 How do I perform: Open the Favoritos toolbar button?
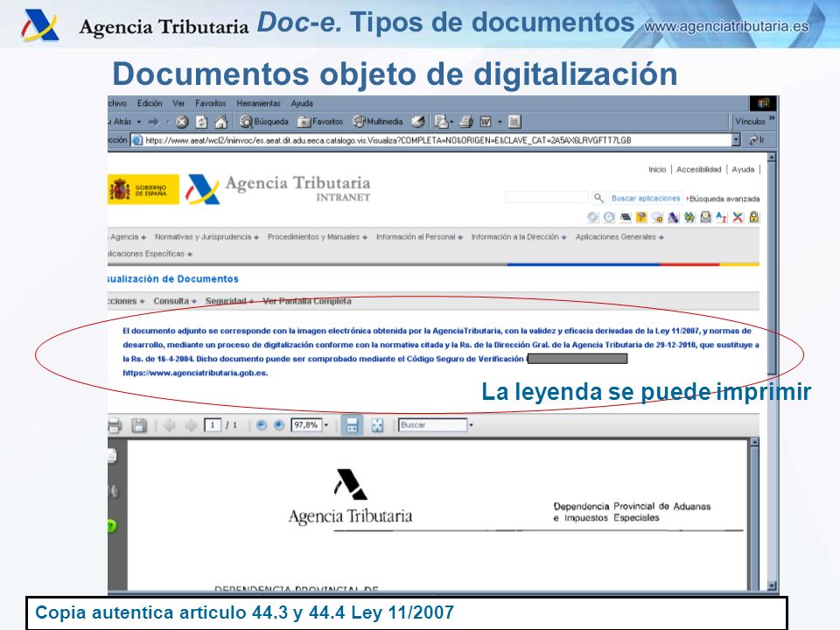click(x=320, y=122)
